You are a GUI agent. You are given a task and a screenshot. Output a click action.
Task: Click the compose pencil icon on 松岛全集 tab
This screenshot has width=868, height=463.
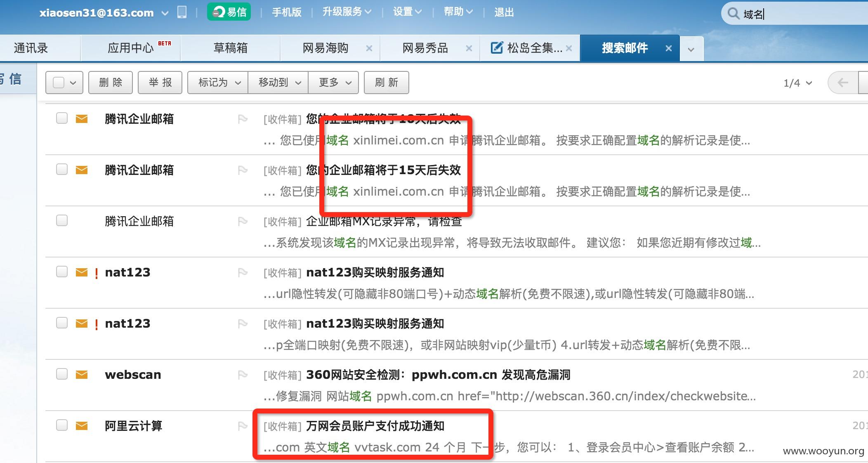[x=497, y=48]
